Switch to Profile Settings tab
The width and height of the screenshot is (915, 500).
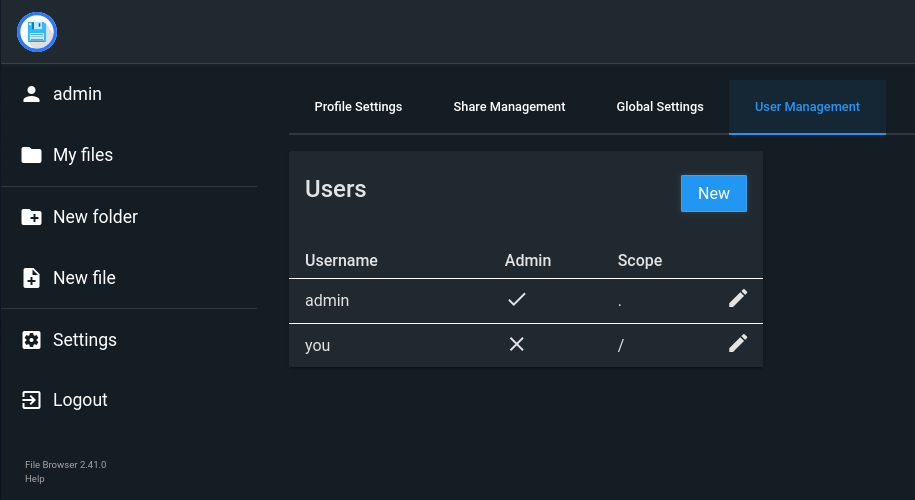[x=358, y=107]
